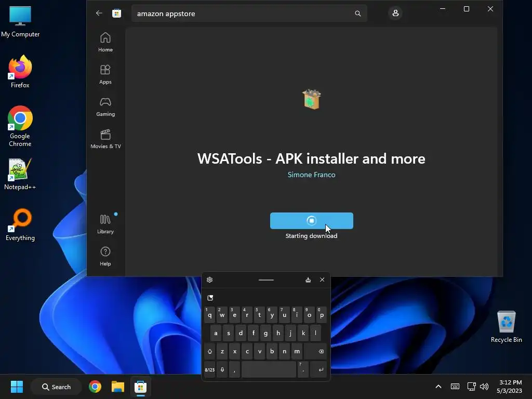The width and height of the screenshot is (532, 399).
Task: Open Chrome from the taskbar
Action: click(95, 387)
